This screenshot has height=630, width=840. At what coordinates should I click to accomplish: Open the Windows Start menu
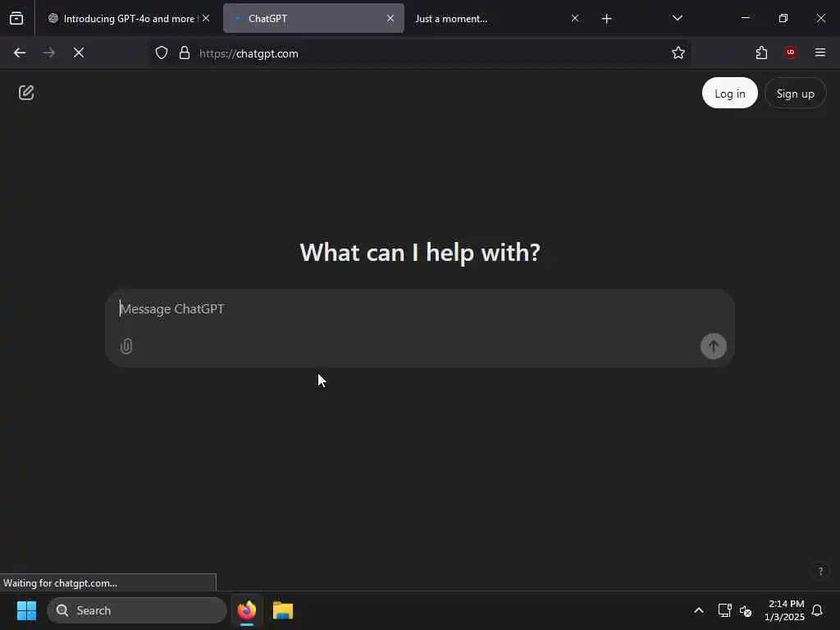(26, 610)
